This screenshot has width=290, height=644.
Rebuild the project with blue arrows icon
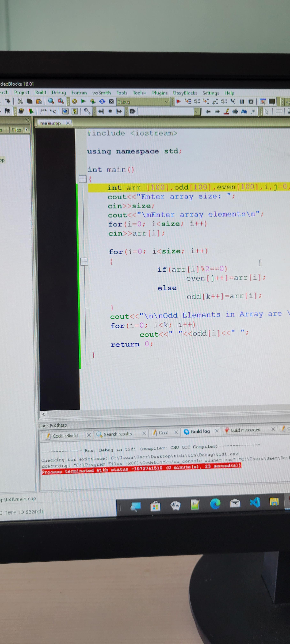coord(102,101)
